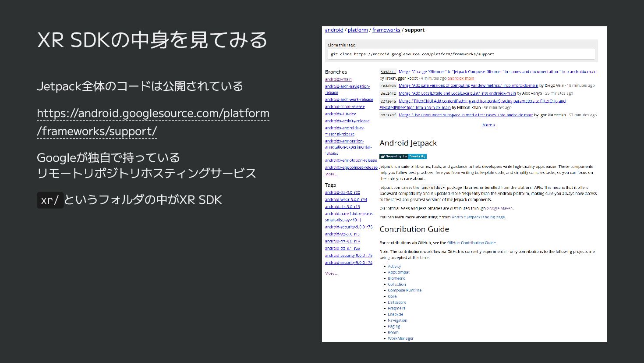Open androidx-androidx-tv-material-release branch
This screenshot has height=363, width=644.
coord(344,131)
